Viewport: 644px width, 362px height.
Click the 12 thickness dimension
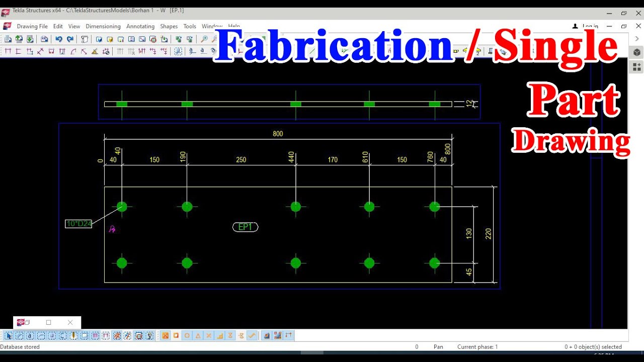(x=469, y=104)
